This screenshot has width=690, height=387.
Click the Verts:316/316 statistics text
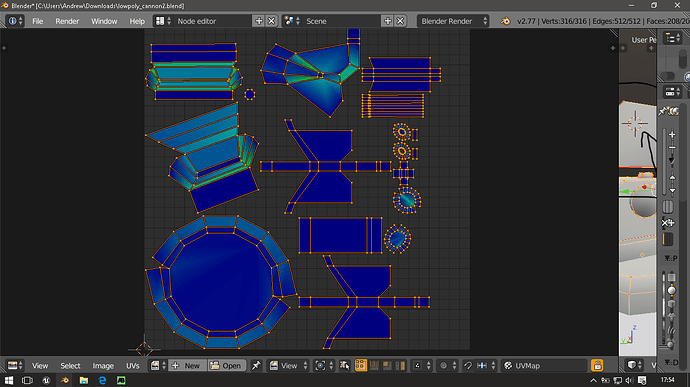click(565, 21)
